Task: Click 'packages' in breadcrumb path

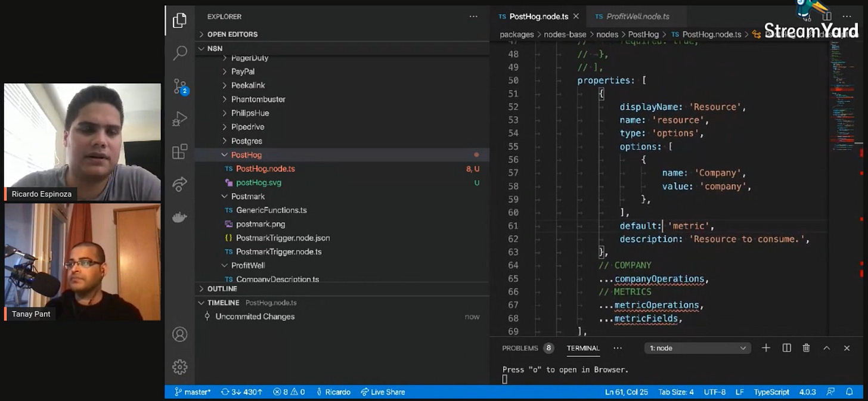Action: [x=517, y=35]
